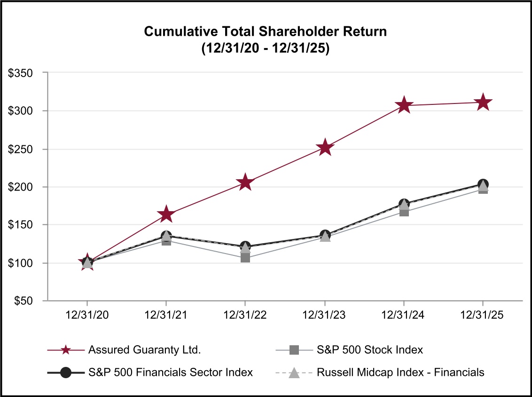Image resolution: width=532 pixels, height=397 pixels.
Task: Select the "Russell Midcap Index - Financials" legend text
Action: coord(400,372)
